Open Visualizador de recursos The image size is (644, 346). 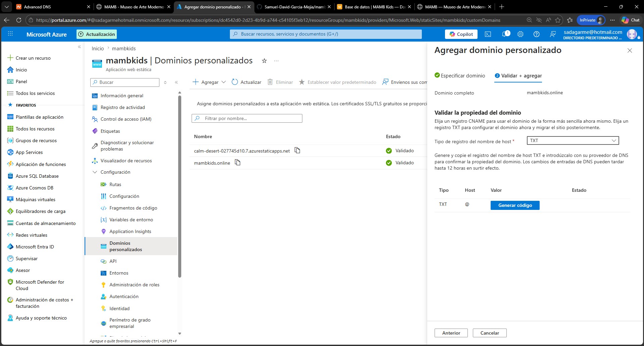point(126,161)
